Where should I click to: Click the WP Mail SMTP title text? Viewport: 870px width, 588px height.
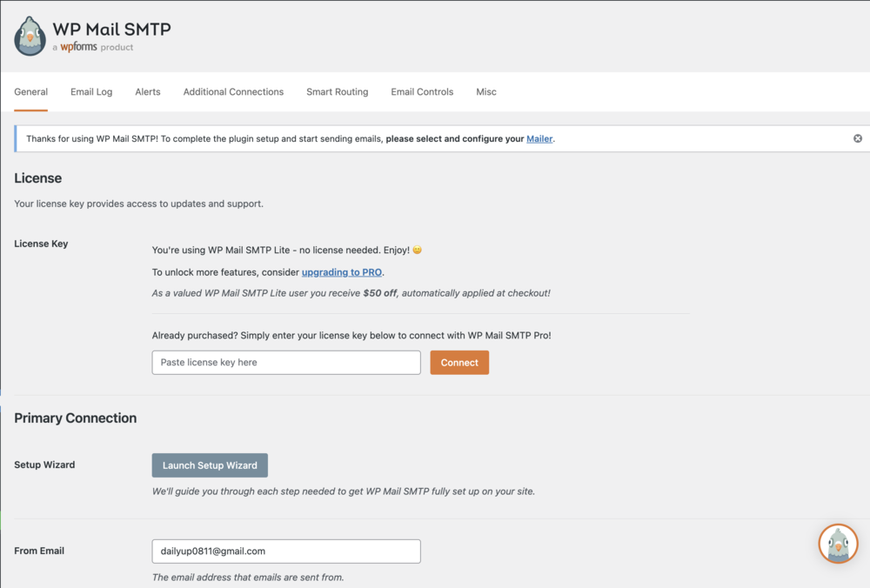point(111,29)
